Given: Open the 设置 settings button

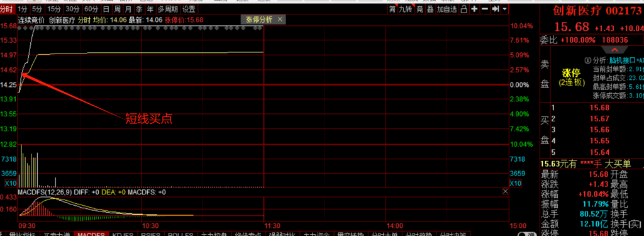Looking at the screenshot, I should pos(189,9).
